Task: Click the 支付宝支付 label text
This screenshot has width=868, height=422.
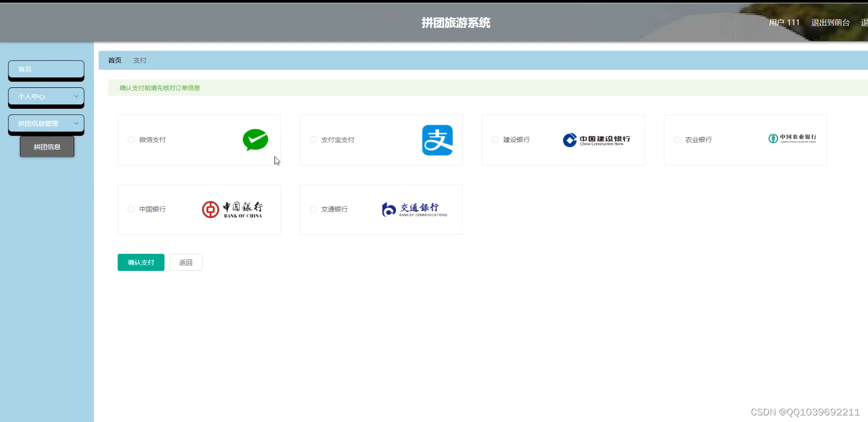Action: pyautogui.click(x=338, y=140)
